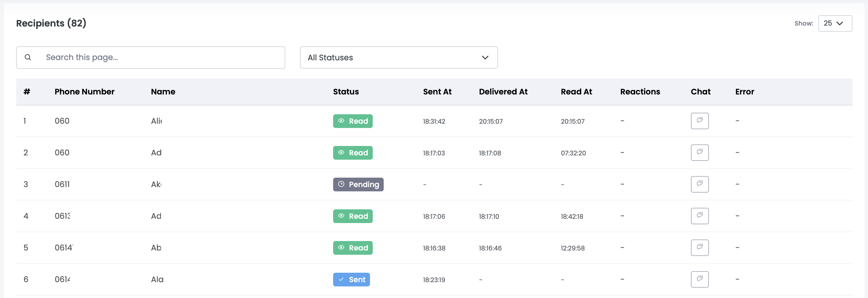
Task: Focus the Search this page field
Action: point(162,58)
